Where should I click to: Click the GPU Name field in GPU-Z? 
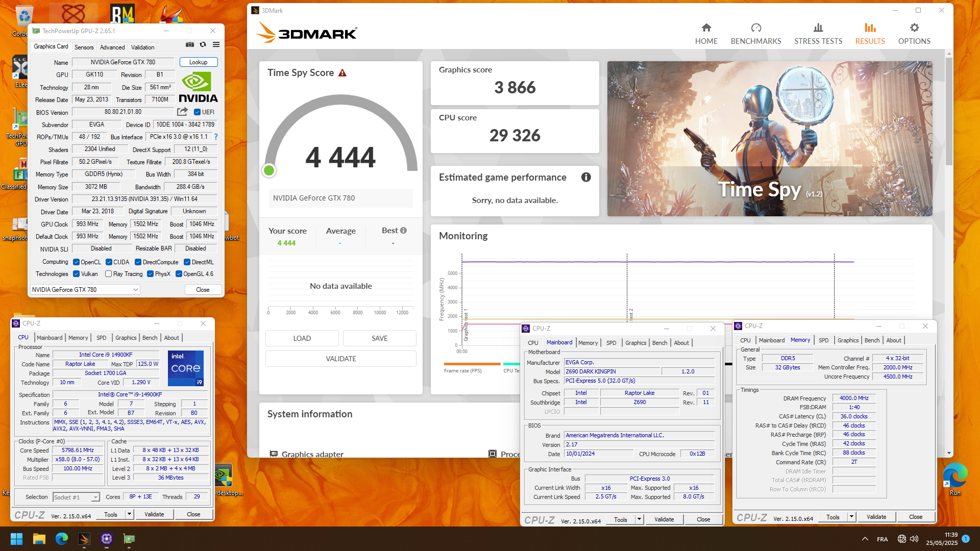[x=123, y=62]
